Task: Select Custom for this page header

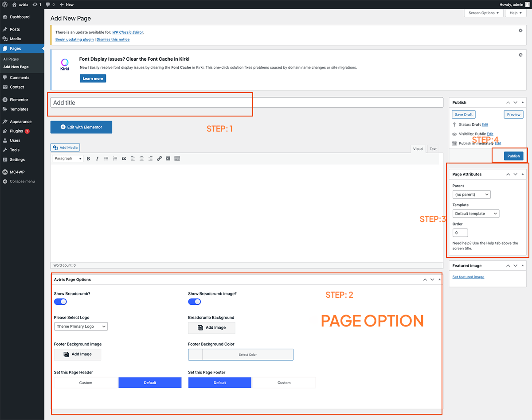Action: (86, 383)
